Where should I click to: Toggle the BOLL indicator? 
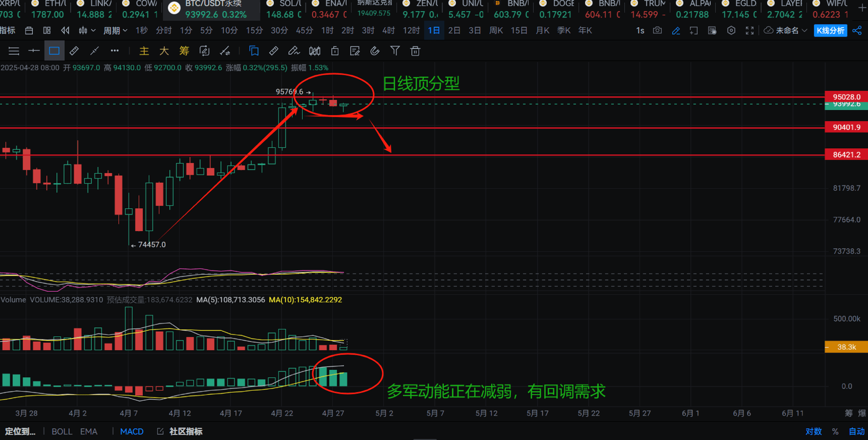(62, 431)
